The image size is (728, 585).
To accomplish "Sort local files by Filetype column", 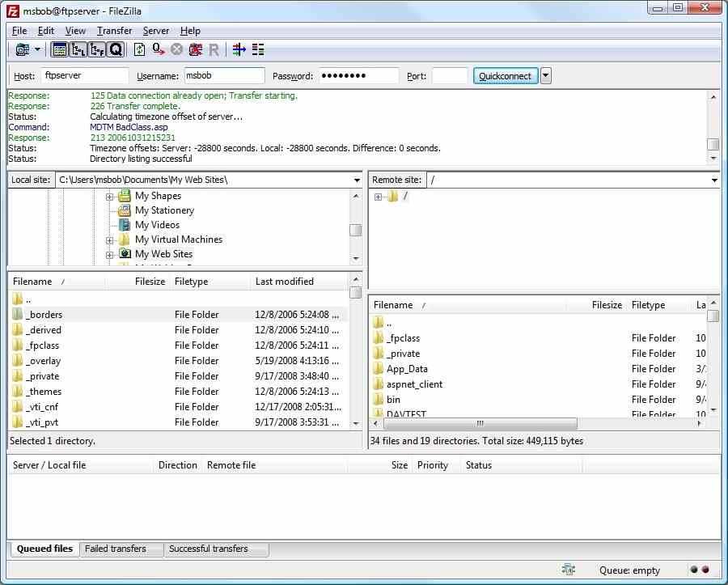I will tap(210, 282).
